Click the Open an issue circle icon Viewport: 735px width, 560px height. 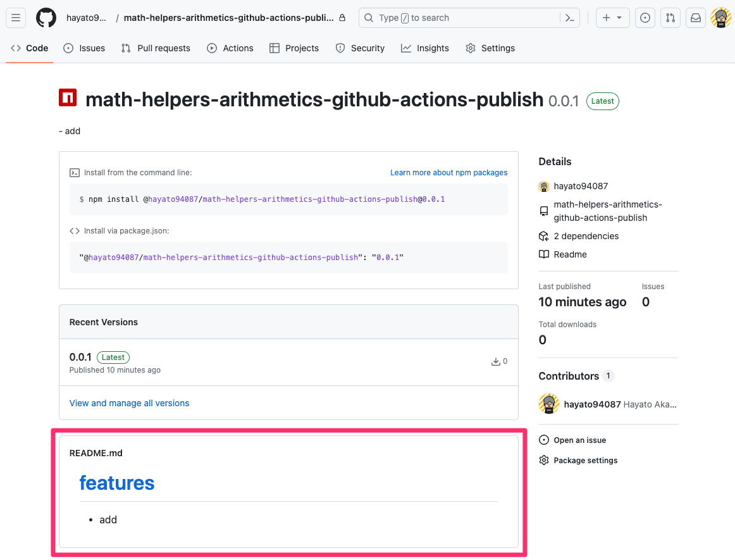click(x=544, y=440)
